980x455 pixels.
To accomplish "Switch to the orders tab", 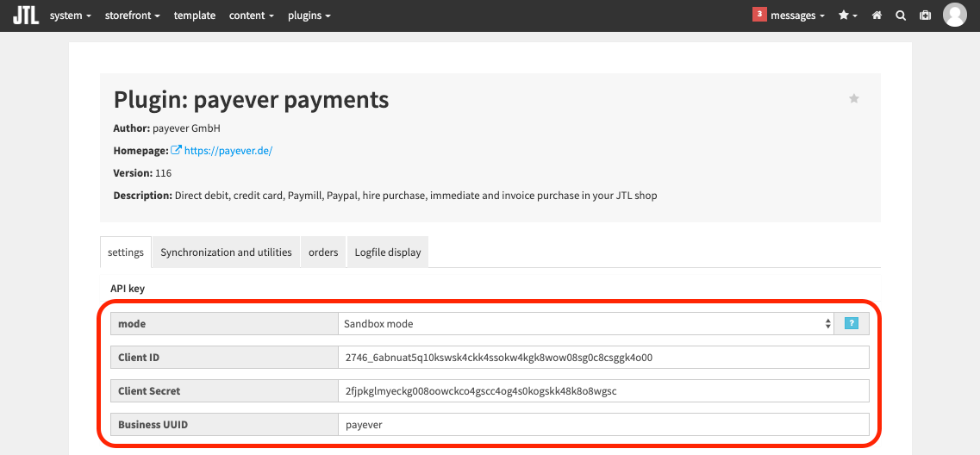I will click(x=323, y=252).
